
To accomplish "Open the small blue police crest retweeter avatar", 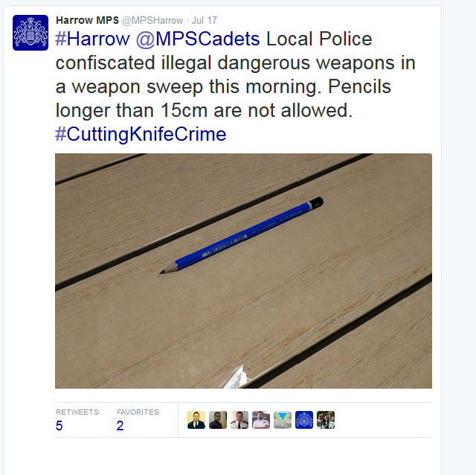I will (304, 420).
